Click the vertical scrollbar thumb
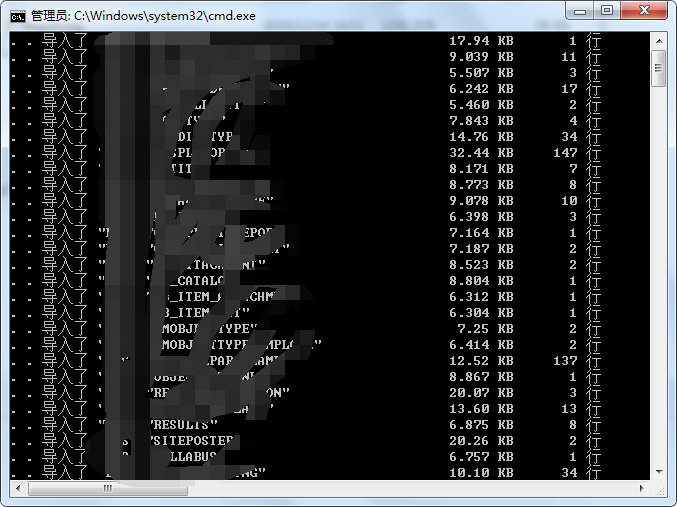The height and width of the screenshot is (507, 677). click(x=659, y=68)
